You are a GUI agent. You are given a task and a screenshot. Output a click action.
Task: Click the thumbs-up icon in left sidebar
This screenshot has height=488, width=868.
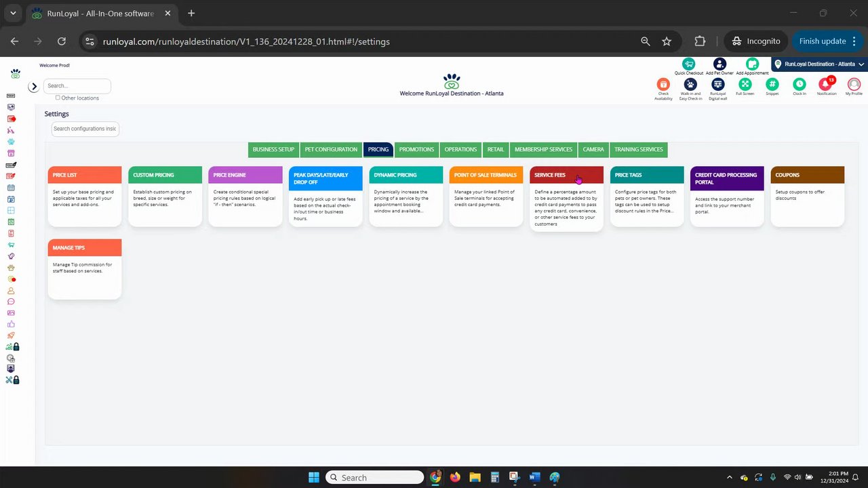pos(11,324)
